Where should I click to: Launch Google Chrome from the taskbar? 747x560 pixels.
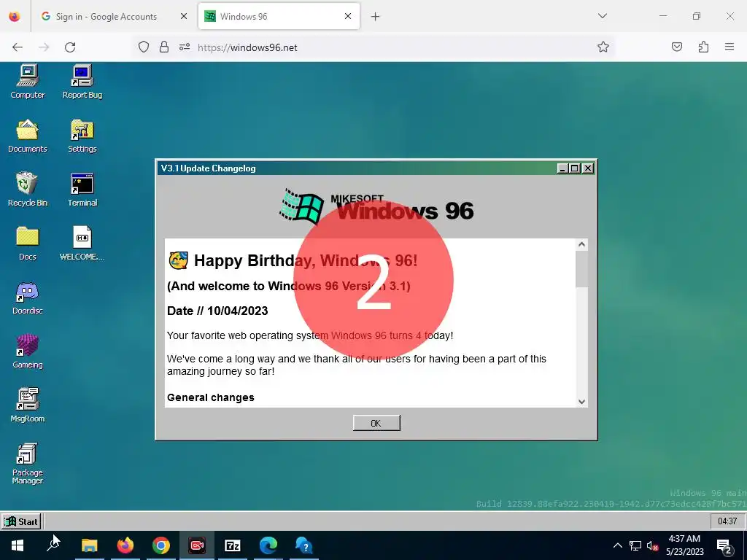click(161, 545)
